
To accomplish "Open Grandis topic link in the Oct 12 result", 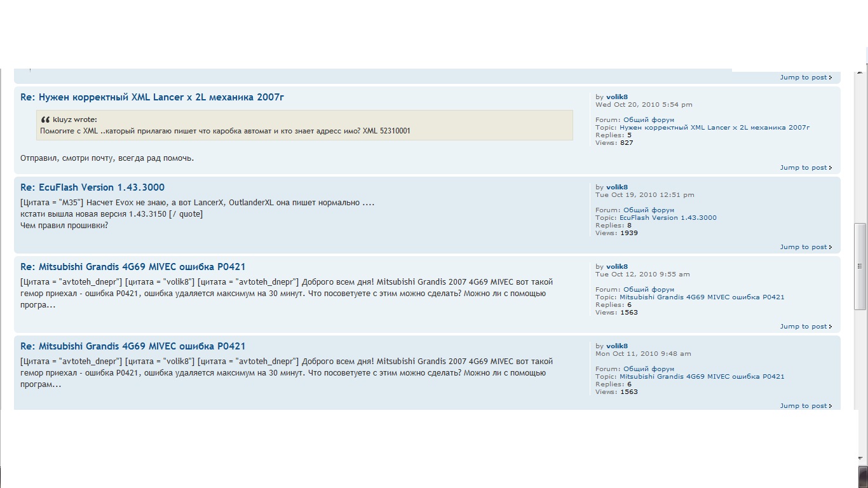I will coord(702,297).
